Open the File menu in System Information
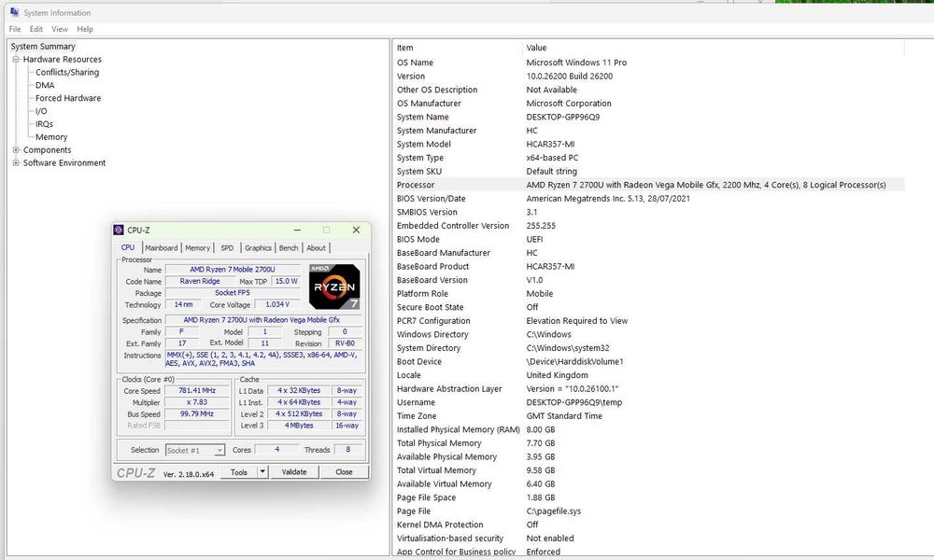 click(x=15, y=29)
